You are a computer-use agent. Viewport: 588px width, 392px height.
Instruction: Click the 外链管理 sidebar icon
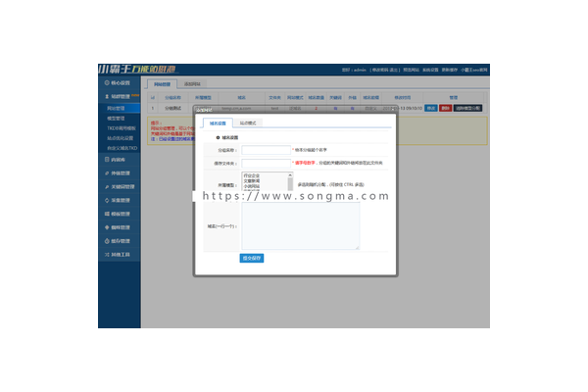(105, 172)
